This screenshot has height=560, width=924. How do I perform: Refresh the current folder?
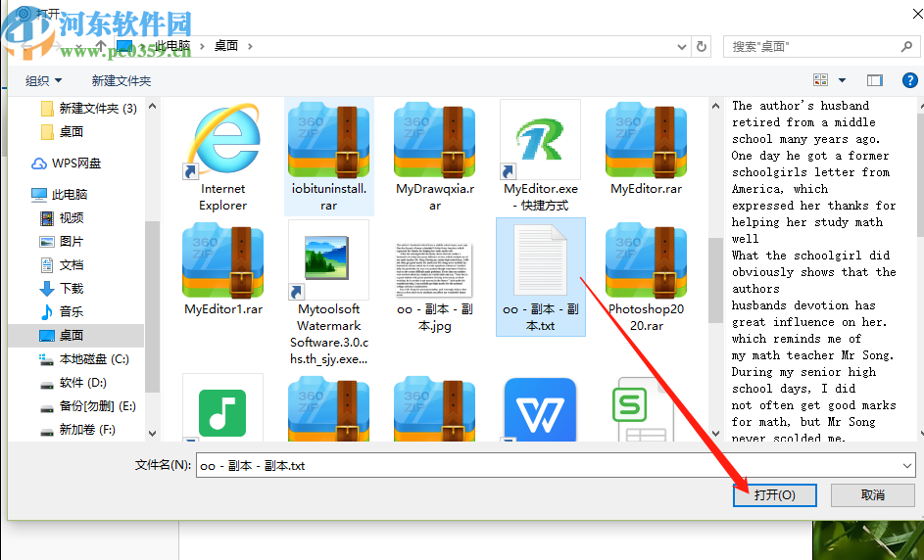(702, 46)
